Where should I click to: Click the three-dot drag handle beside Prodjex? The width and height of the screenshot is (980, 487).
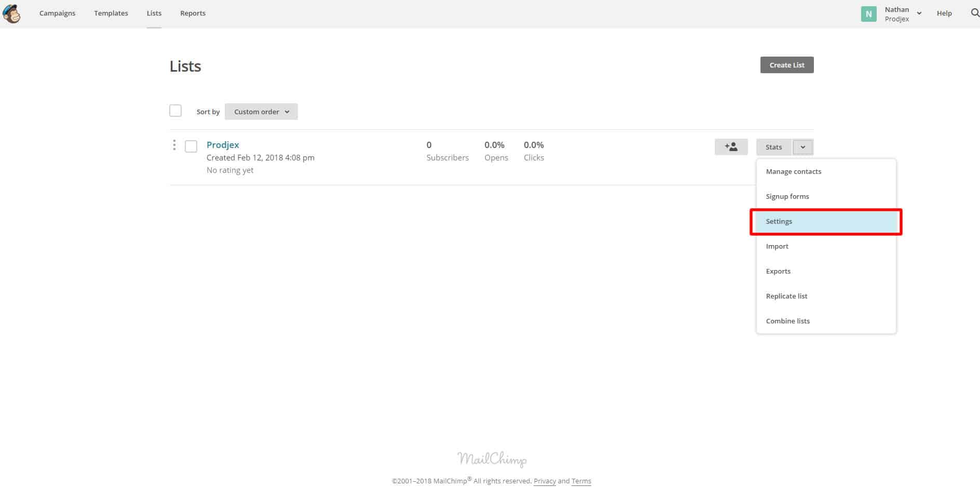coord(174,145)
